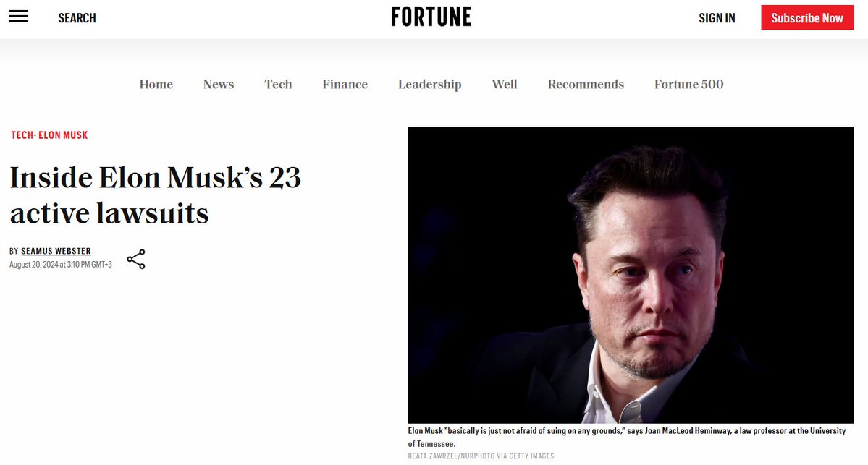Click the FORTUNE logo

431,17
